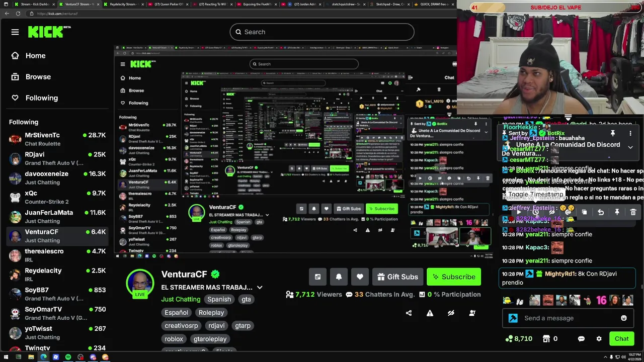This screenshot has width=644, height=362.
Task: Open the emoji picker smiley icon
Action: coord(624,318)
